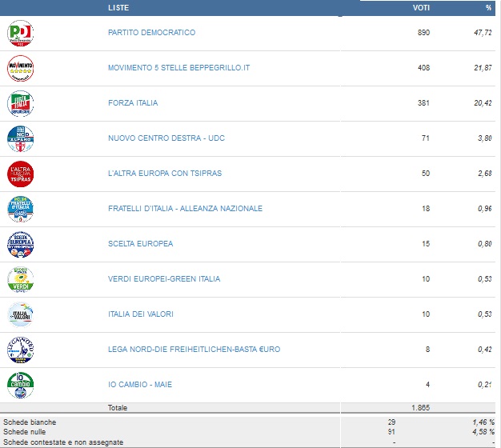The height and width of the screenshot is (448, 501).
Task: Select the 0,21 percentage value
Action: (x=485, y=385)
